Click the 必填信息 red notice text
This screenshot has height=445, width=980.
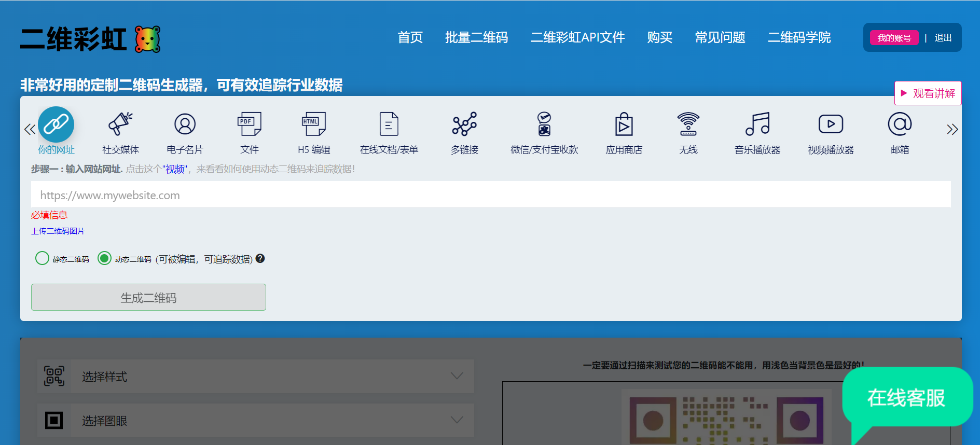tap(49, 215)
